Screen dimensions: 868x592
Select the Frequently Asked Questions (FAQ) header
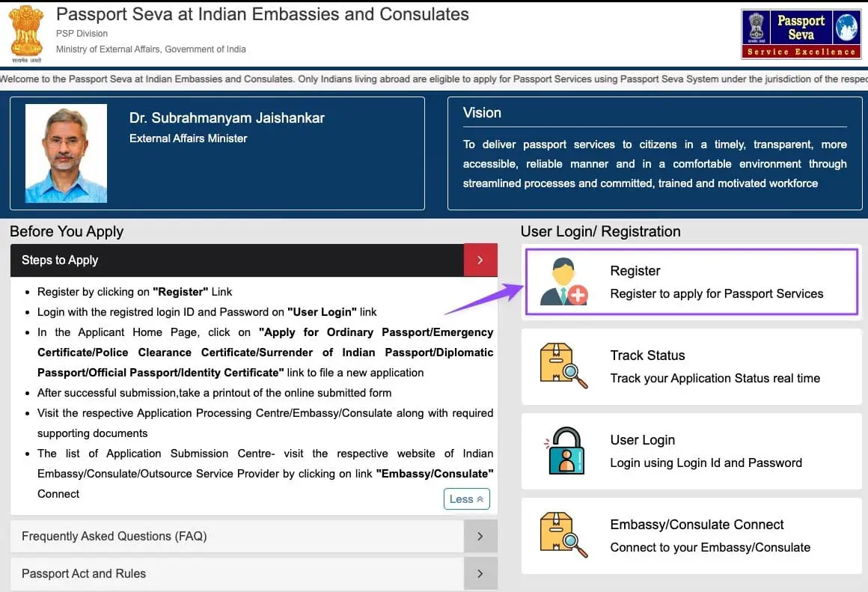click(237, 536)
